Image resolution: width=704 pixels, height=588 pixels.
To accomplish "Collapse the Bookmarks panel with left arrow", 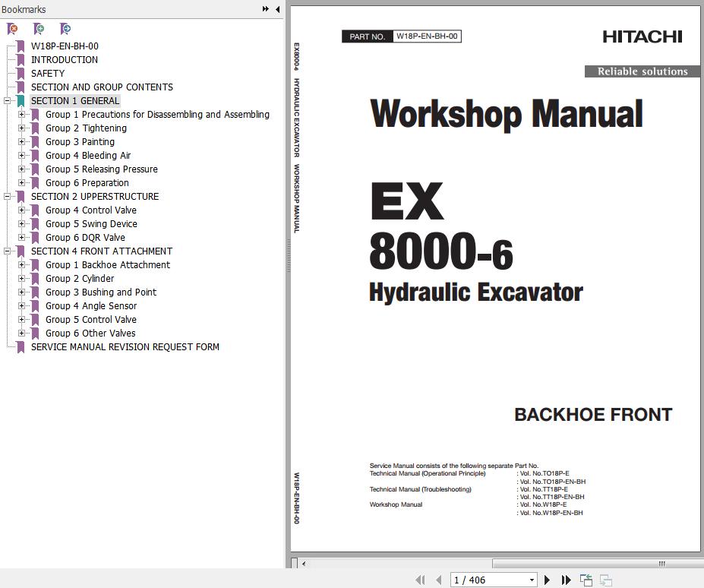I will click(x=277, y=9).
